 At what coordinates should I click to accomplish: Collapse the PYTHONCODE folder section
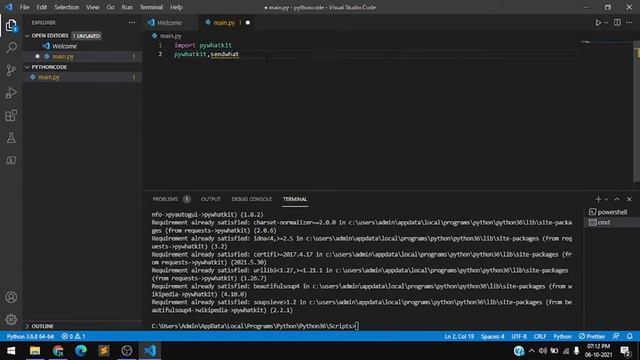coord(27,67)
